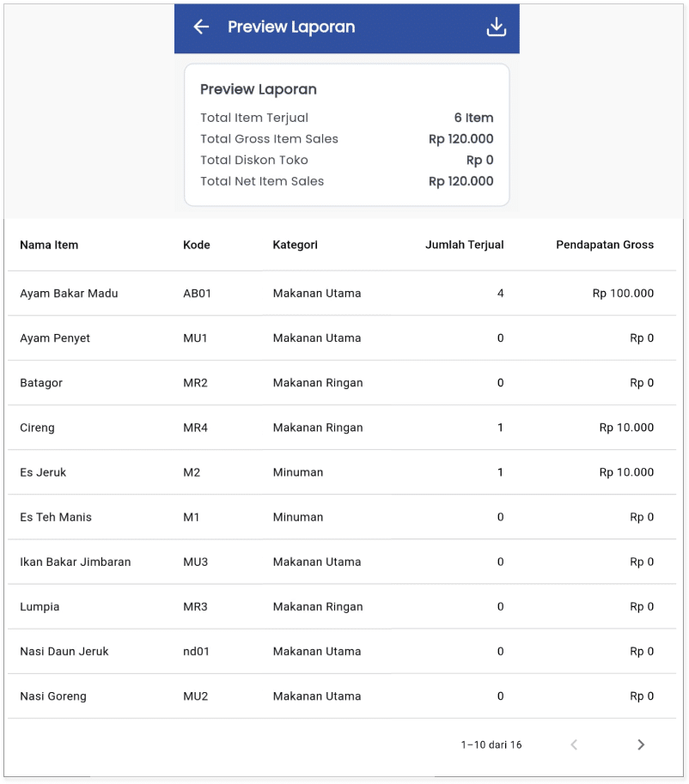Image resolution: width=689 pixels, height=784 pixels.
Task: Select the Cireng row
Action: click(x=342, y=428)
